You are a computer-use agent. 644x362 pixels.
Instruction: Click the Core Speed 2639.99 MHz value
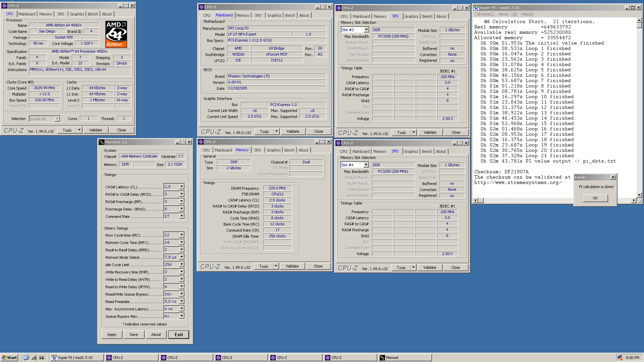[x=45, y=88]
